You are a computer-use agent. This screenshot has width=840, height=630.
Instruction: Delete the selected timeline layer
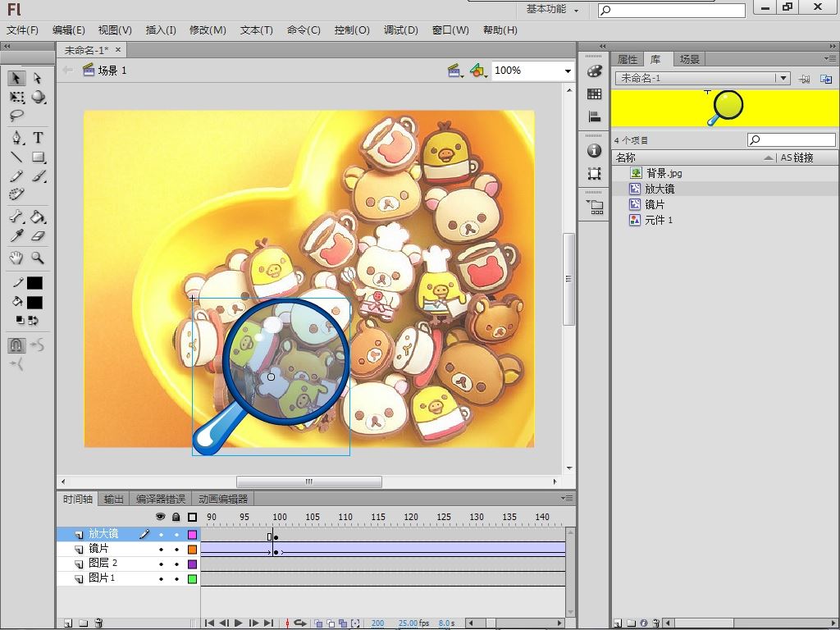point(98,623)
